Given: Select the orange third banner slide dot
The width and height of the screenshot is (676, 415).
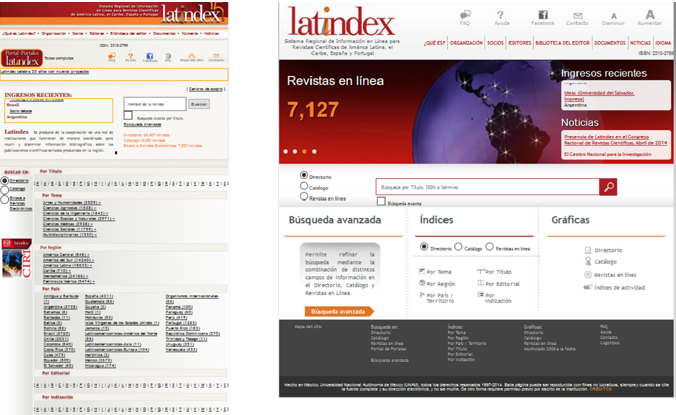Looking at the screenshot, I should tap(304, 151).
